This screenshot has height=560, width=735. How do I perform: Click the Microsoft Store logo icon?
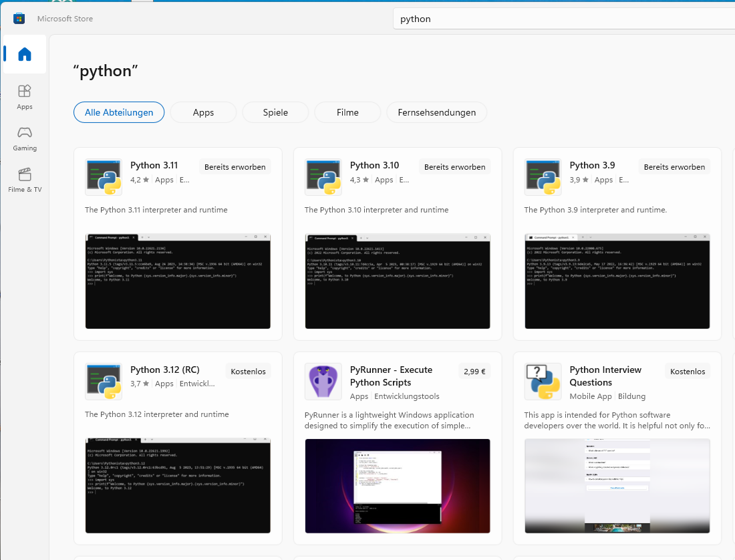[x=19, y=18]
